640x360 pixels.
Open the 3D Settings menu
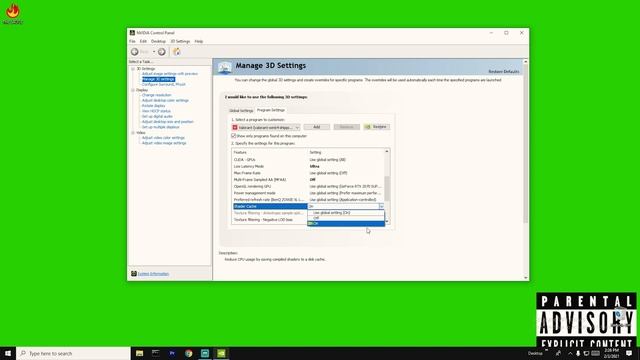[x=180, y=42]
